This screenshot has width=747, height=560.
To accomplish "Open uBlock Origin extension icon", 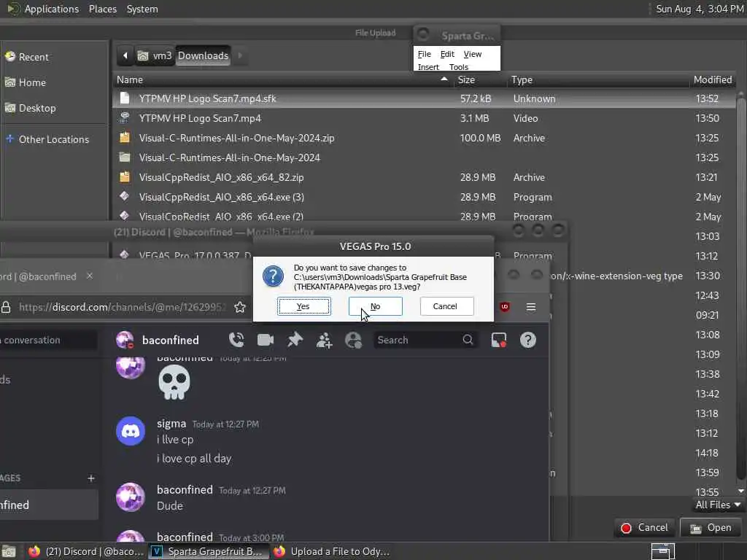I will point(505,307).
